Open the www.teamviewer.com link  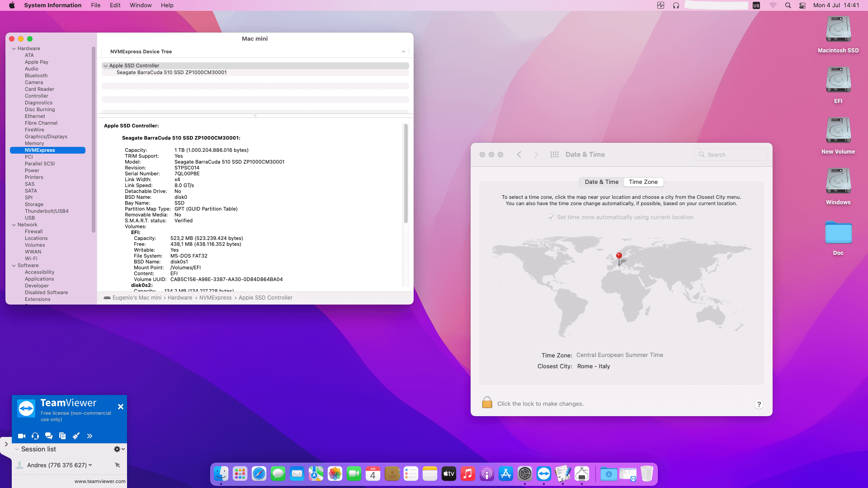tap(100, 481)
